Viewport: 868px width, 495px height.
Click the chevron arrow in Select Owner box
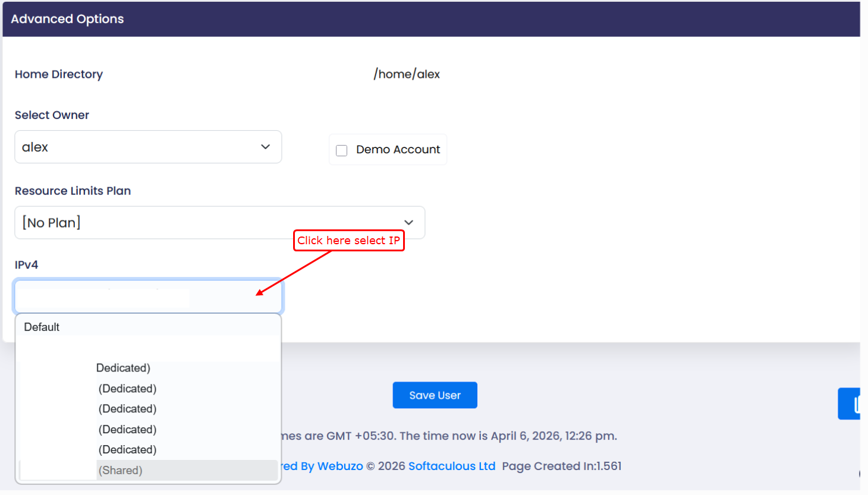[265, 147]
